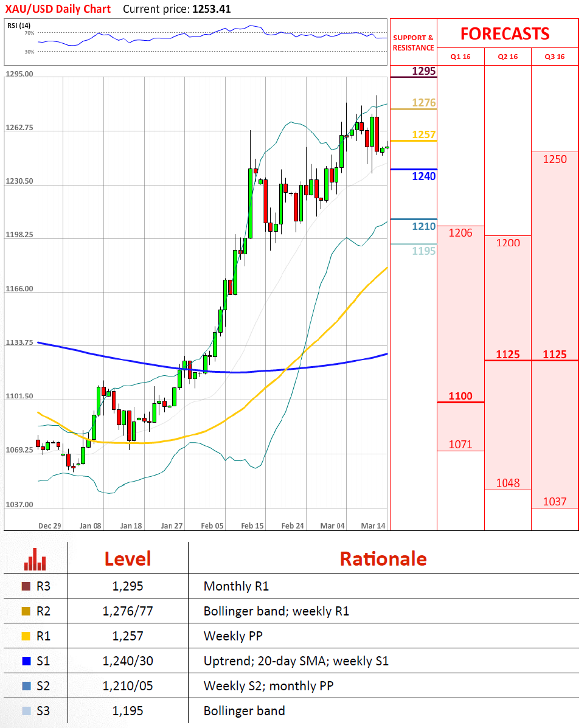Click the Q2 forecast low 1048
Viewport: 587px width, 728px height.
coord(507,483)
